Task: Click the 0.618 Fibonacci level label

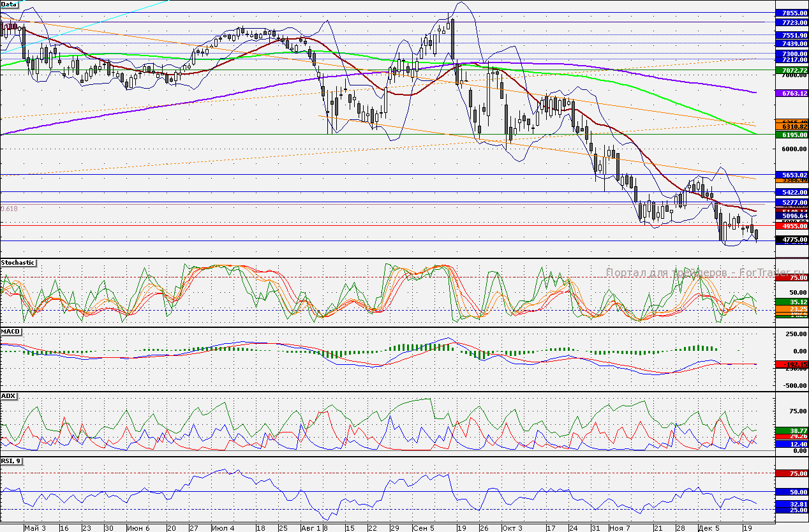Action: click(10, 209)
